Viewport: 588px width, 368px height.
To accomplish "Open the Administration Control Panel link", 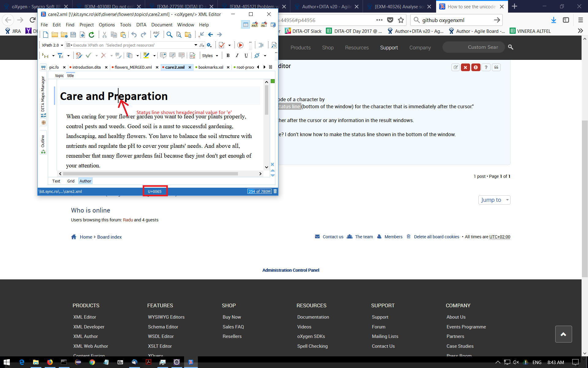I will click(291, 270).
